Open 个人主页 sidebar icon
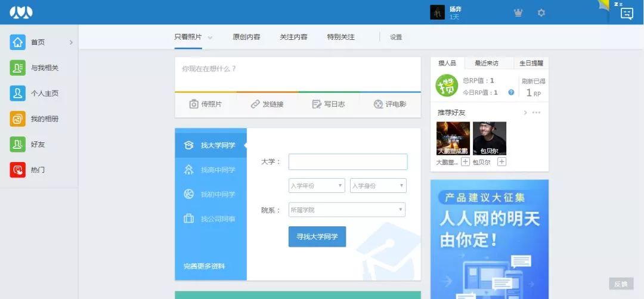The height and width of the screenshot is (299, 644). pyautogui.click(x=18, y=93)
